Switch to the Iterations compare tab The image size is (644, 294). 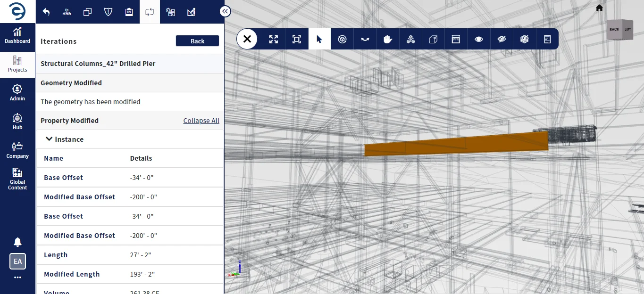150,12
